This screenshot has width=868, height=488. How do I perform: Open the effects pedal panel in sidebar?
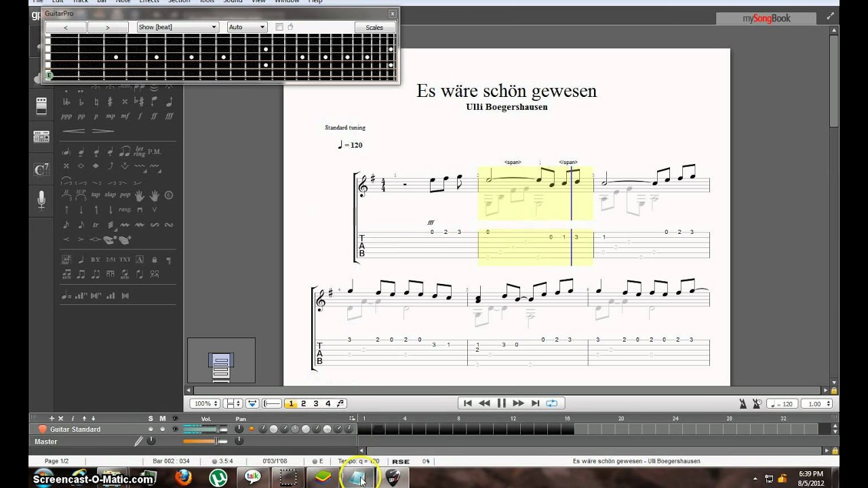click(x=41, y=106)
